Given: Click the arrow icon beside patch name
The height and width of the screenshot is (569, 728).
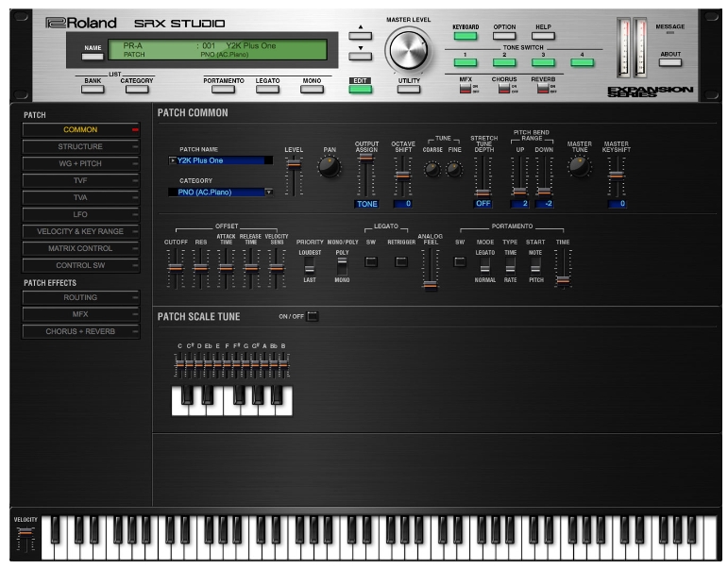Looking at the screenshot, I should 172,160.
